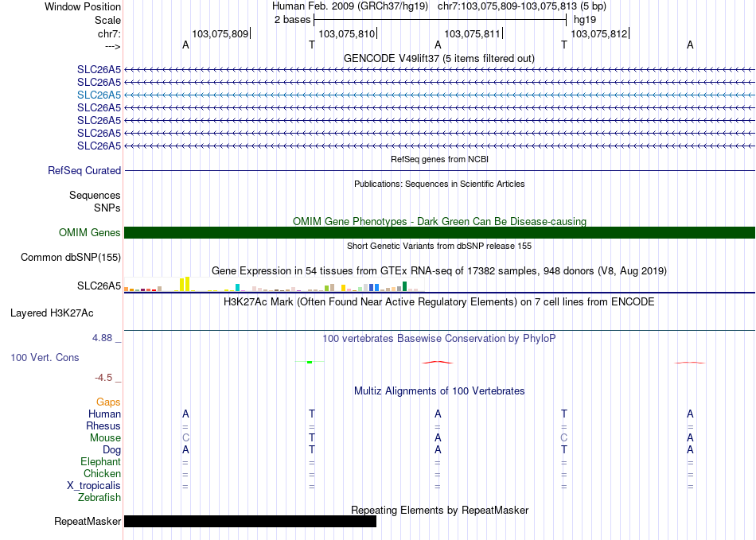Select the X_tropicalis alignment row label

click(x=94, y=486)
